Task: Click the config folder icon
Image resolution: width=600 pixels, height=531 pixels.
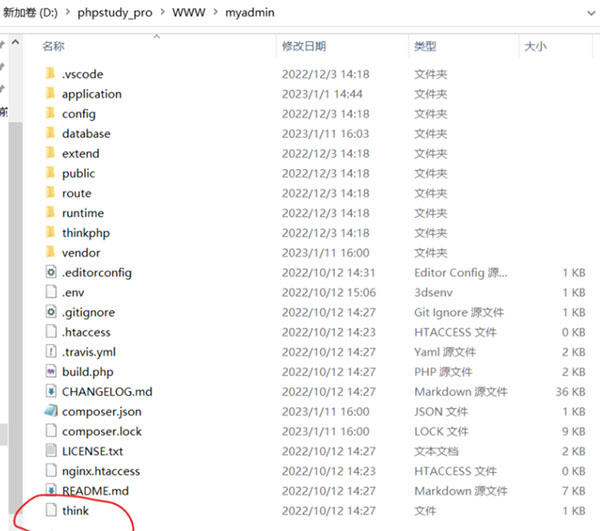Action: (x=50, y=112)
